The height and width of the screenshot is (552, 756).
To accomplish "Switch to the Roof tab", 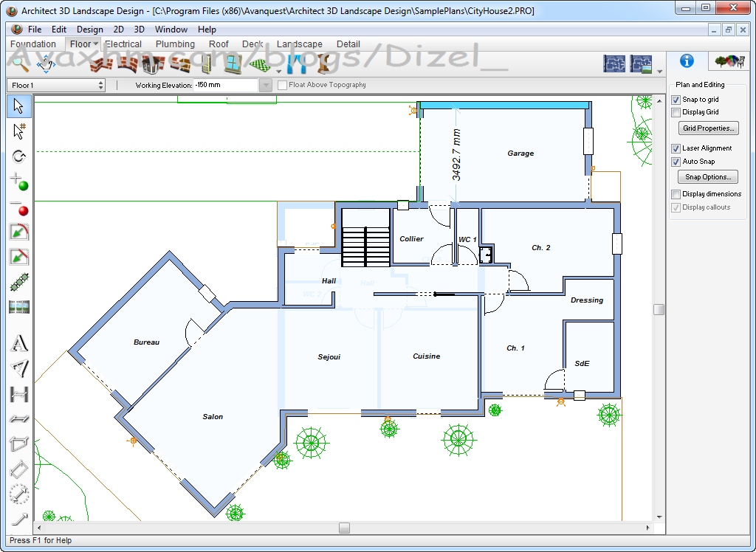I will tap(219, 44).
